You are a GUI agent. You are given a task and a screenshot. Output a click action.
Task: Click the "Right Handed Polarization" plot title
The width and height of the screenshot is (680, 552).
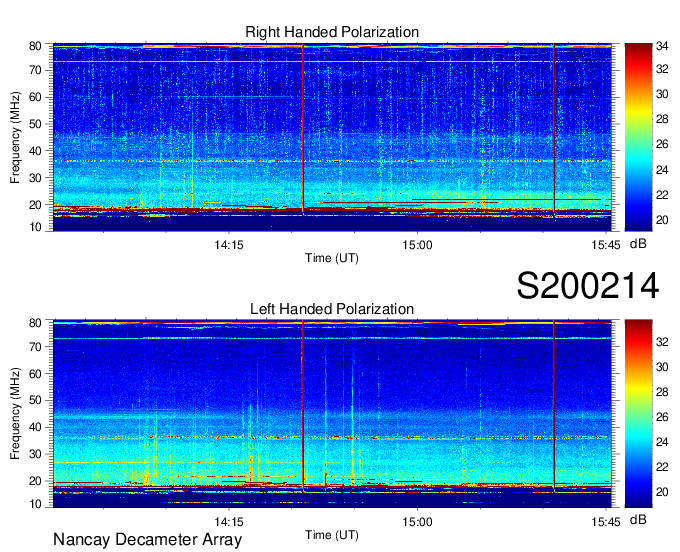[x=332, y=32]
